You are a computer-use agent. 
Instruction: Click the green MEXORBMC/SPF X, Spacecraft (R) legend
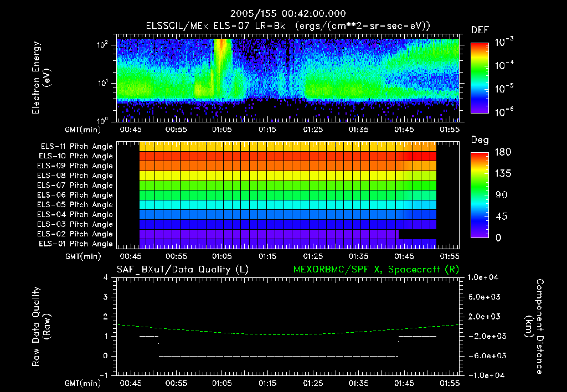[x=376, y=270]
